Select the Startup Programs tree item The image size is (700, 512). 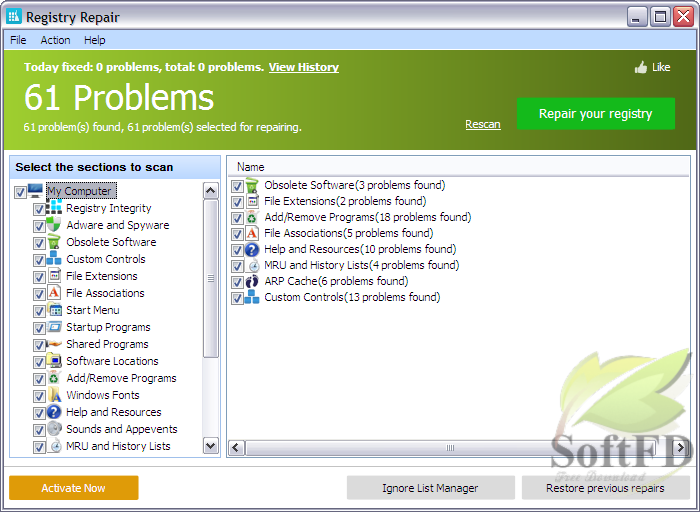pos(108,327)
